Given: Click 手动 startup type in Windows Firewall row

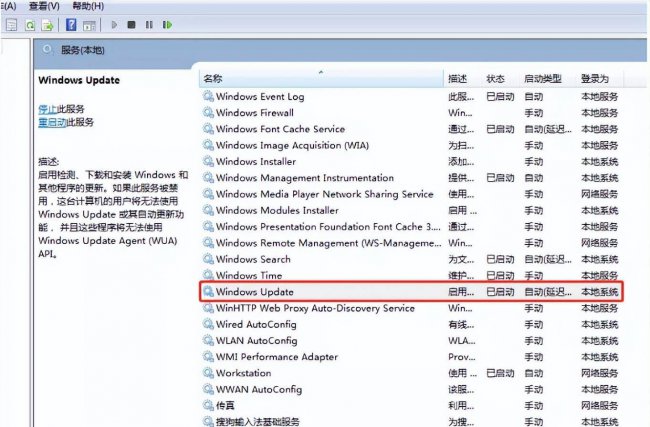Looking at the screenshot, I should (534, 113).
